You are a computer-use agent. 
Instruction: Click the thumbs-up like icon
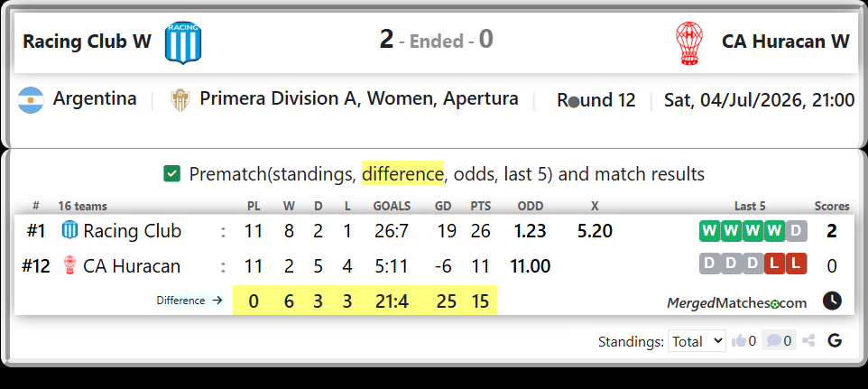tap(738, 341)
